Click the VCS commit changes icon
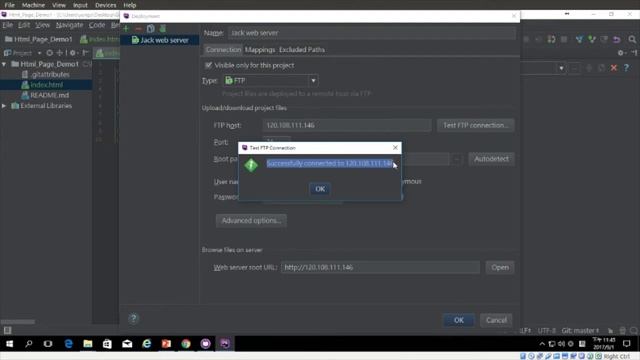This screenshot has height=360, width=640. tap(592, 39)
